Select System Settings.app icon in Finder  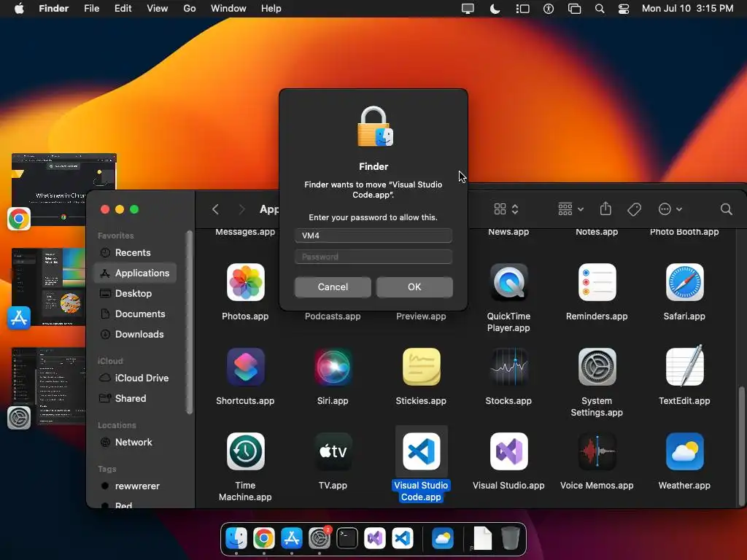coord(597,367)
